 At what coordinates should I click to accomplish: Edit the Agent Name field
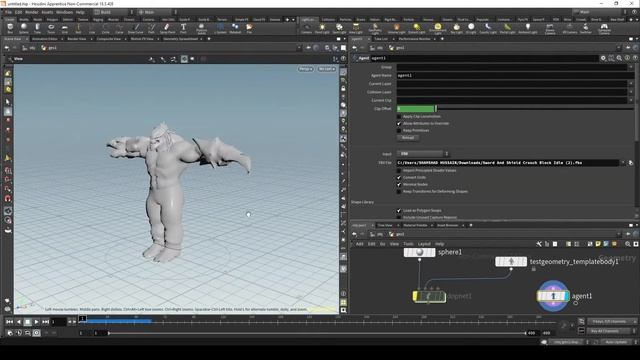coord(515,76)
